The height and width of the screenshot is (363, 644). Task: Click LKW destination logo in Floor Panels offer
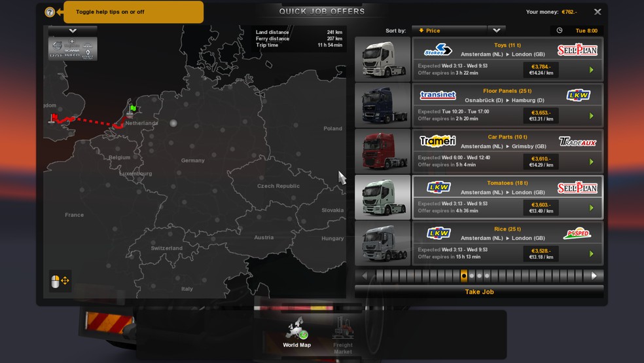coord(579,96)
